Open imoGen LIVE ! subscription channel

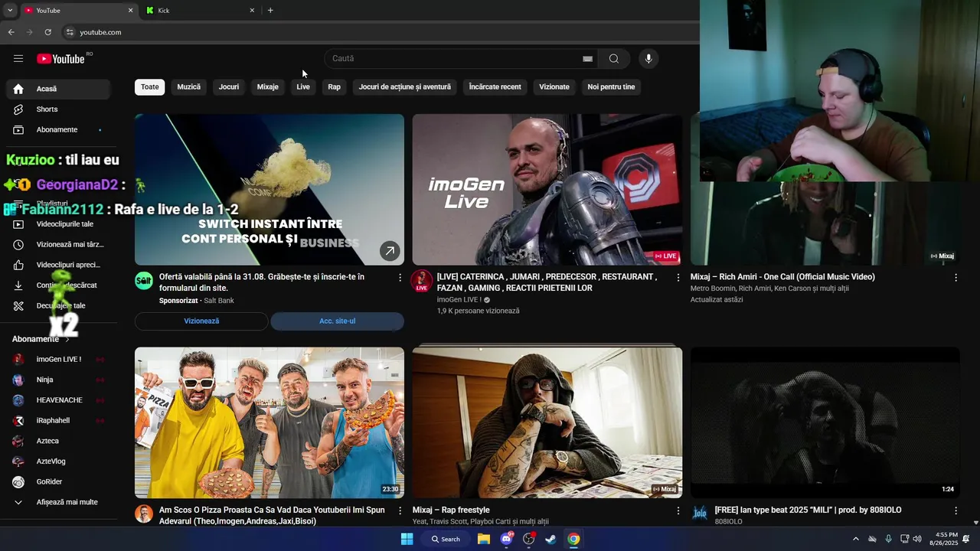coord(58,360)
